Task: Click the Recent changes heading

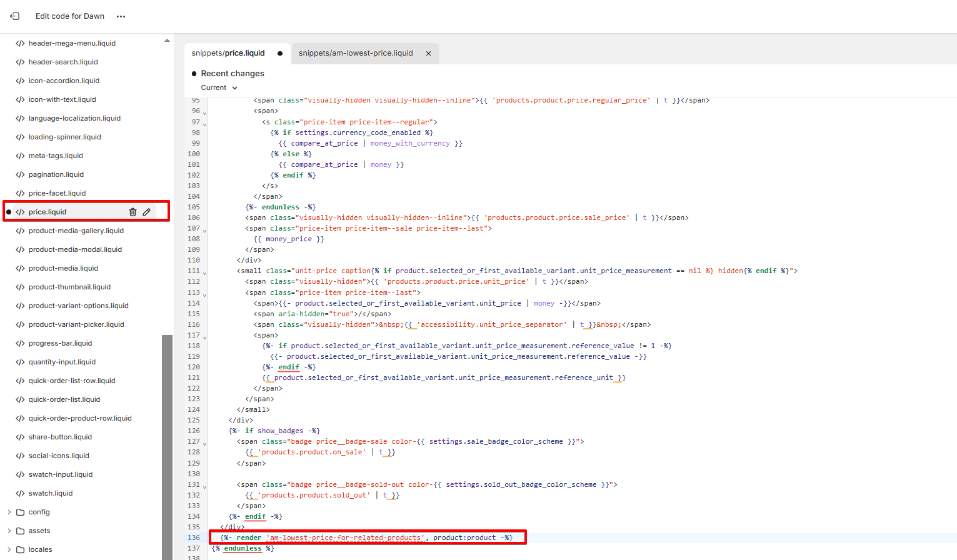Action: 233,74
